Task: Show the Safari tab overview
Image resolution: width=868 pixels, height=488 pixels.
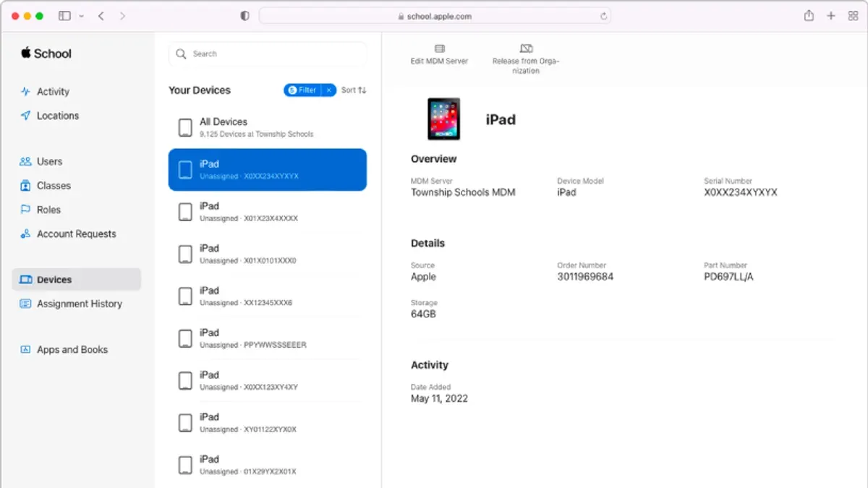Action: pyautogui.click(x=853, y=16)
